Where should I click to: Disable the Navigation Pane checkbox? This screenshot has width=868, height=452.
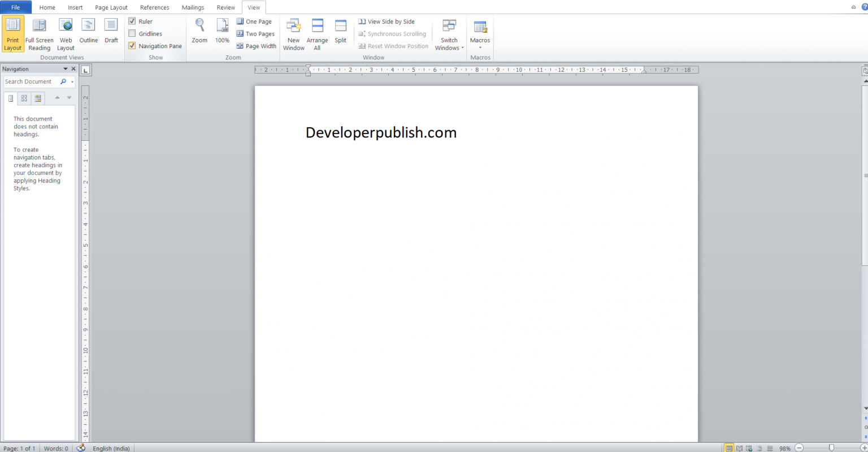(x=132, y=46)
